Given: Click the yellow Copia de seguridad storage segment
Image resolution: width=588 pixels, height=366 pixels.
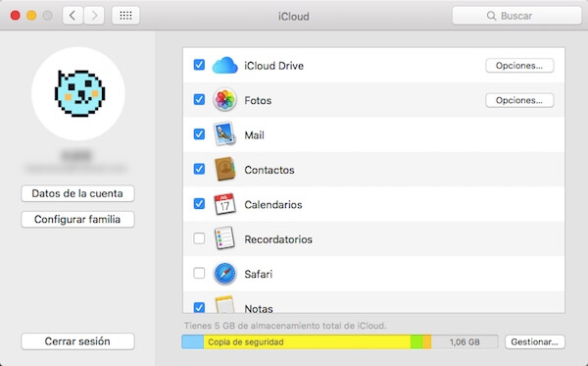Looking at the screenshot, I should coord(307,342).
